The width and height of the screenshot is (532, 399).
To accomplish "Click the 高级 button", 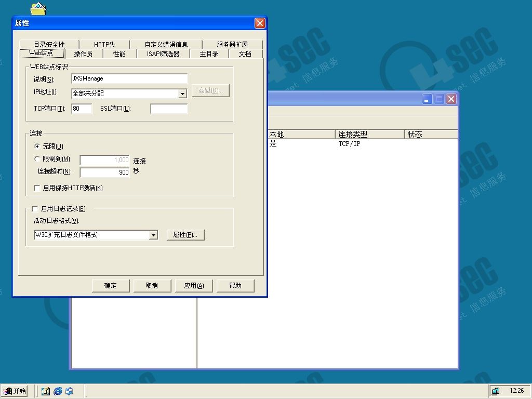I will coord(210,90).
